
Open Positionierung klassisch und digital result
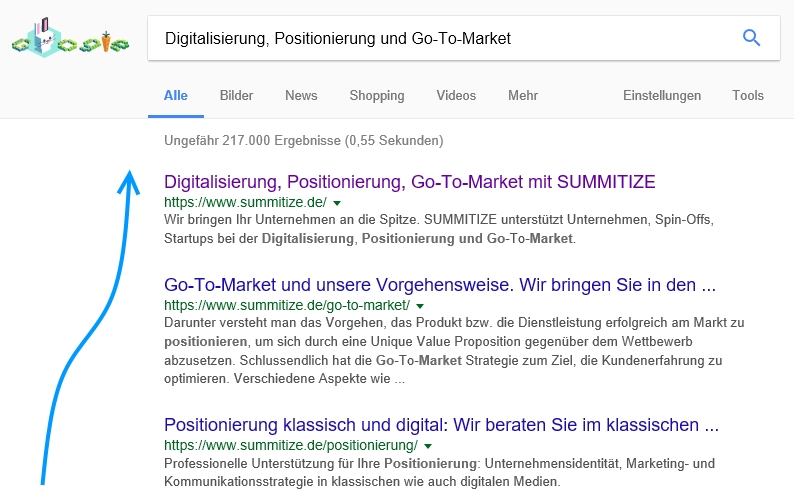[441, 424]
